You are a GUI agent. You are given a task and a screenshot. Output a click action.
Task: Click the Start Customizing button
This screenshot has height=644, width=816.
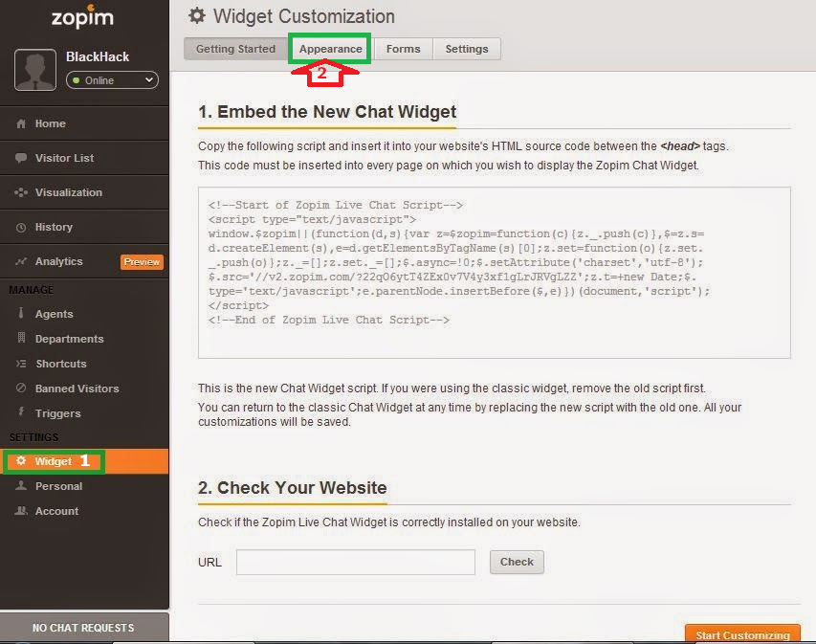click(x=742, y=634)
